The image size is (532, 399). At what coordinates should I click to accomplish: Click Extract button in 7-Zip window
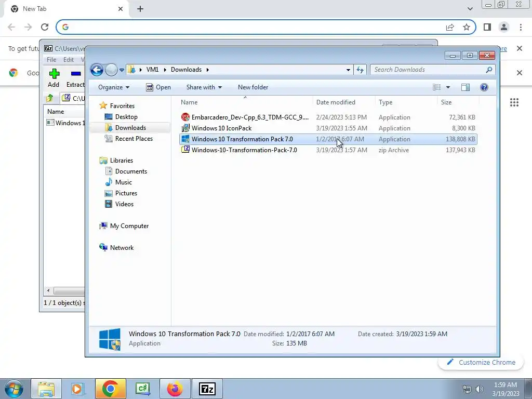(75, 78)
